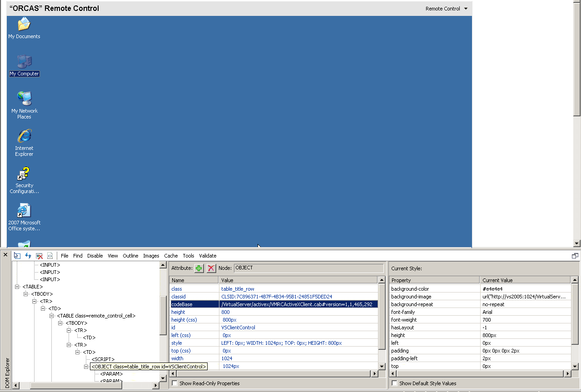The image size is (581, 392).
Task: Collapse the top-level TABLE node without class
Action: click(17, 287)
